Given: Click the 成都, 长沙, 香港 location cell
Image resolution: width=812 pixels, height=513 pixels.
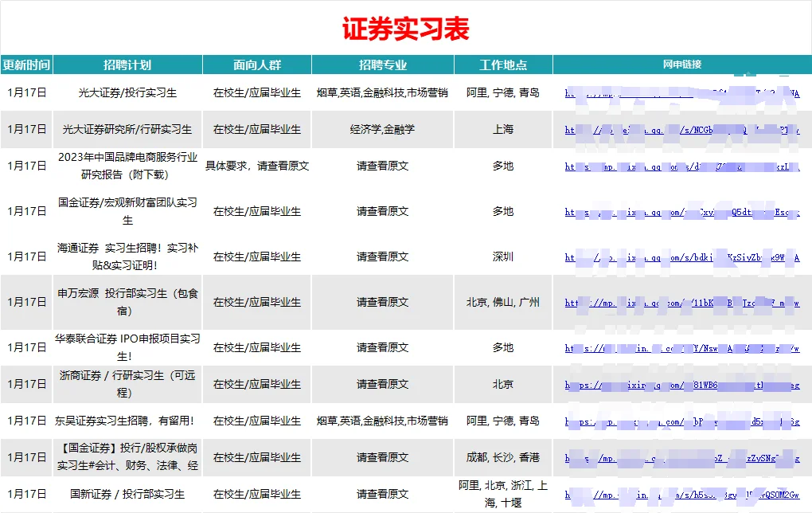Looking at the screenshot, I should (x=503, y=457).
